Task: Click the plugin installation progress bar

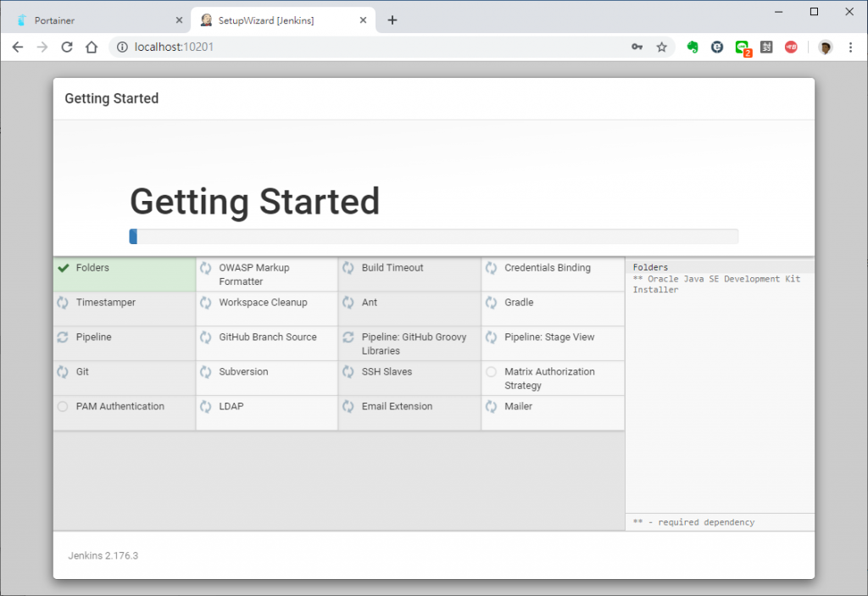Action: coord(433,237)
